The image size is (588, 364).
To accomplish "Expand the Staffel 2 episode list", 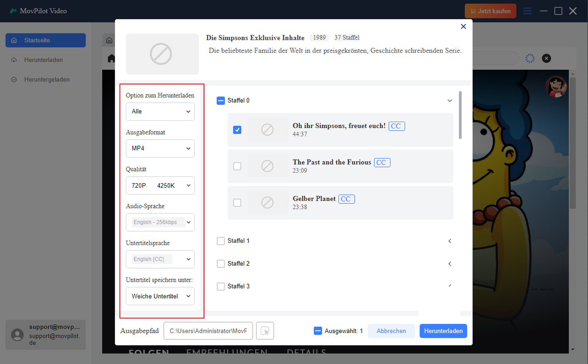I will (450, 264).
